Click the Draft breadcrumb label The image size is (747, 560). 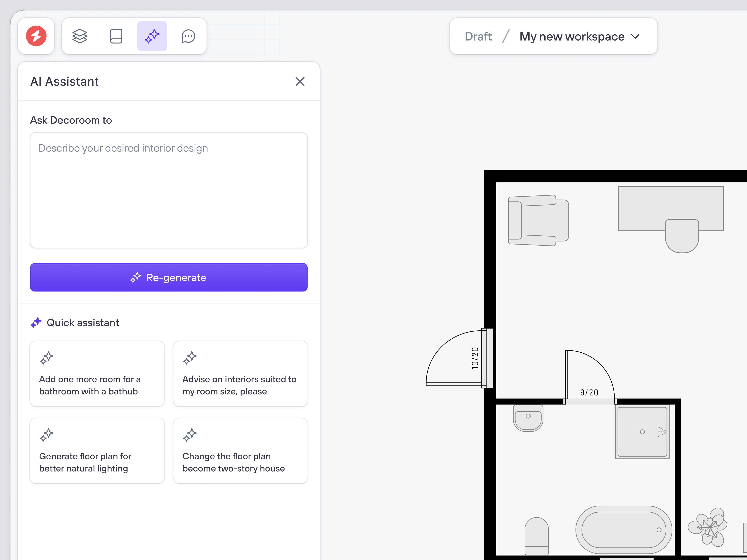point(478,36)
